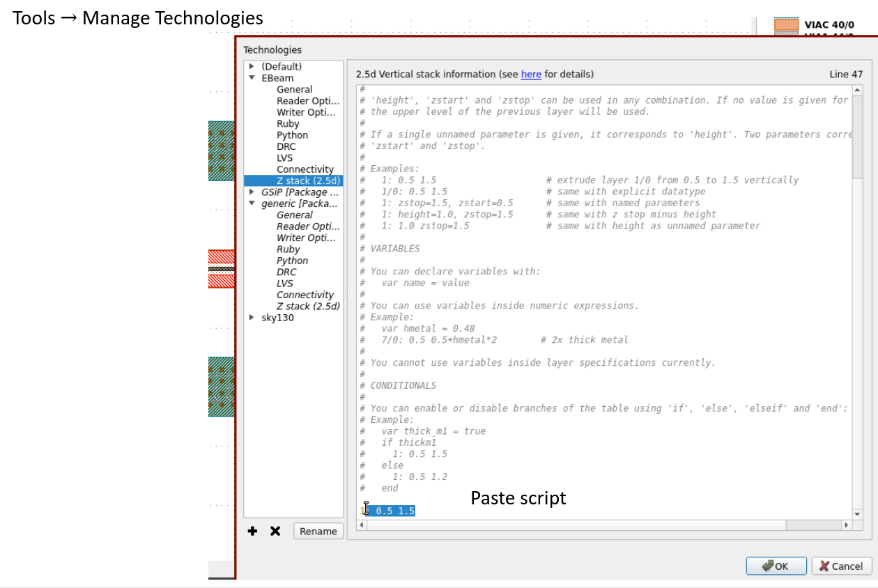Viewport: 878px width, 588px height.
Task: Open the 'here' details link
Action: pos(531,74)
